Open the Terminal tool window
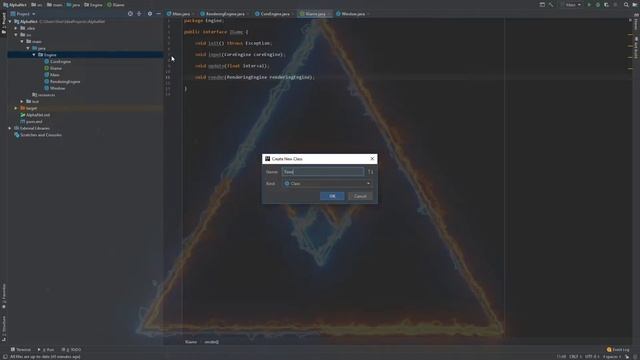Screen dimensions: 640x360 20,350
